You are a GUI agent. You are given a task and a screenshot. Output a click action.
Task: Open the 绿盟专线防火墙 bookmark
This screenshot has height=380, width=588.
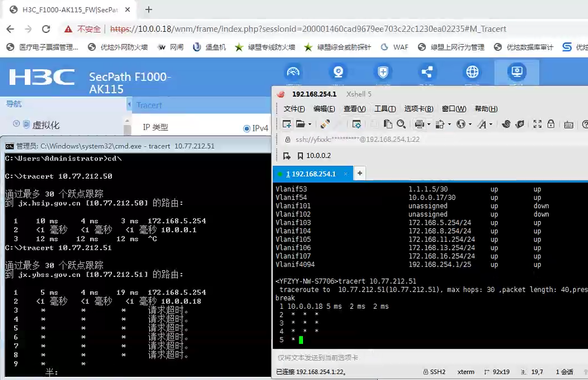[265, 47]
